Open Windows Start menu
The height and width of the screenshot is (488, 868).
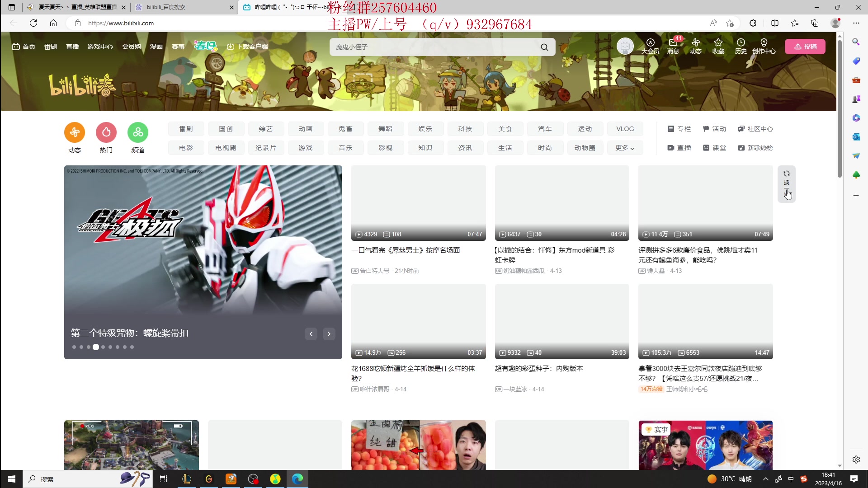pos(12,479)
